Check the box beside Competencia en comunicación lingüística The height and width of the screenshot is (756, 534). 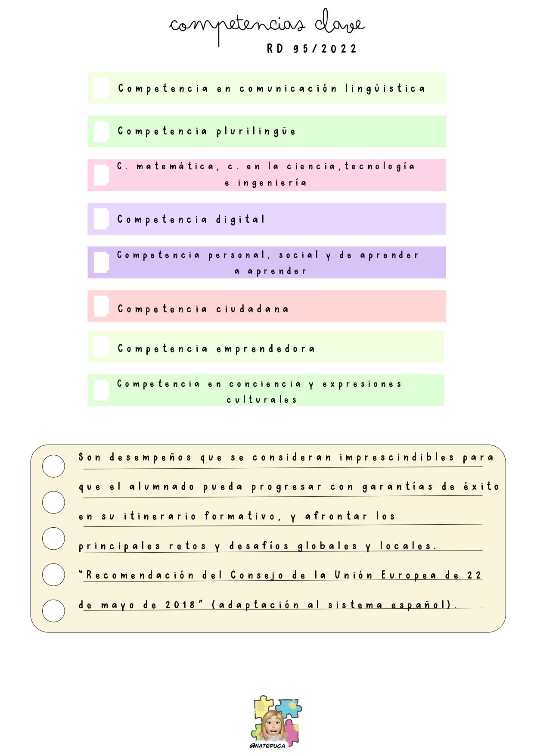[101, 88]
